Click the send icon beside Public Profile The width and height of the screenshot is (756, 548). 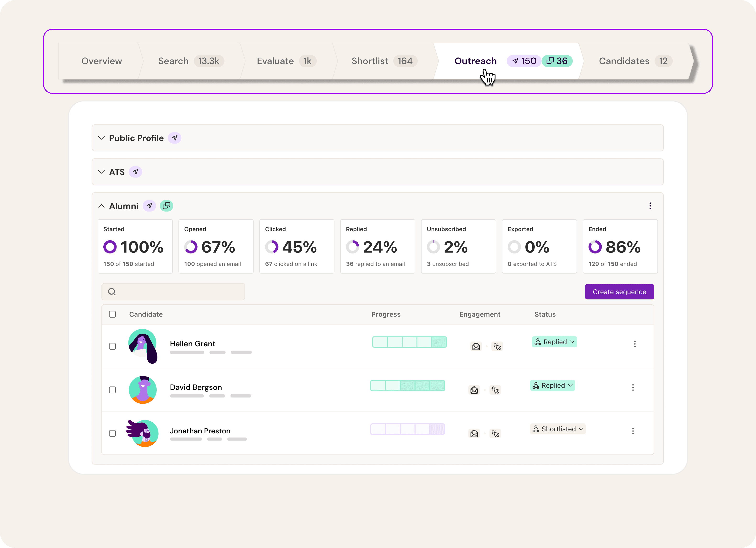pos(174,138)
